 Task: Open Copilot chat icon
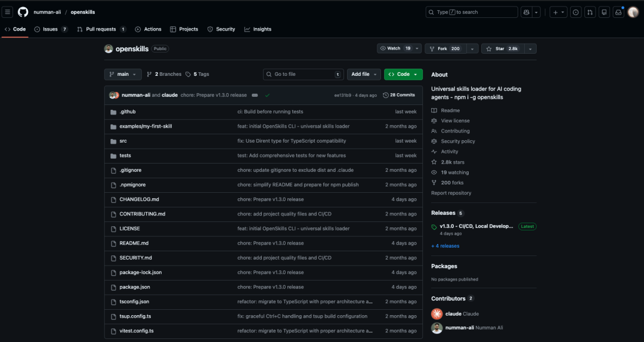[x=527, y=12]
